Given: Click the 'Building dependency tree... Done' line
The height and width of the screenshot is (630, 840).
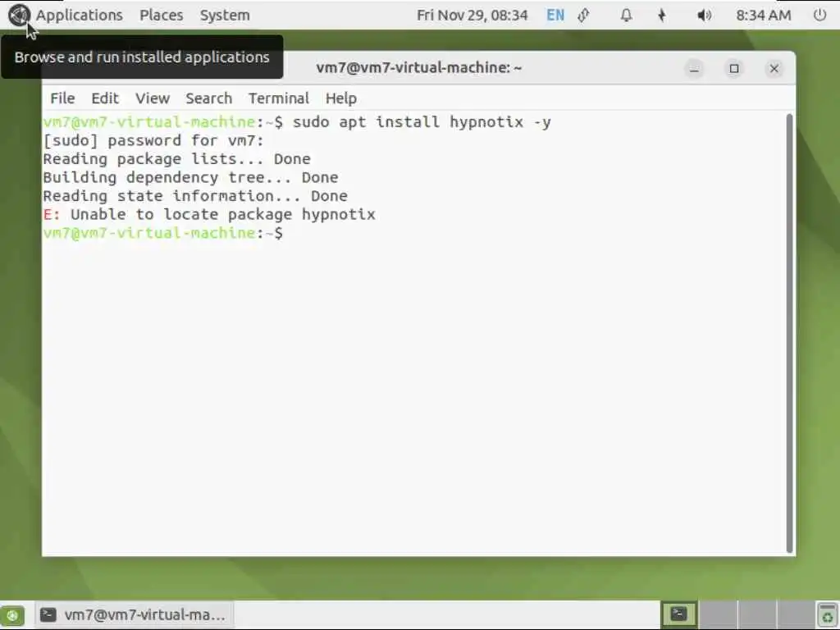Looking at the screenshot, I should point(190,177).
